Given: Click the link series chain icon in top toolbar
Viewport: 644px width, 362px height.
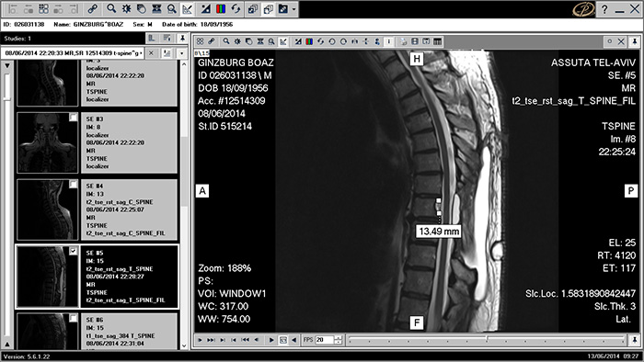Looking at the screenshot, I should pyautogui.click(x=93, y=8).
